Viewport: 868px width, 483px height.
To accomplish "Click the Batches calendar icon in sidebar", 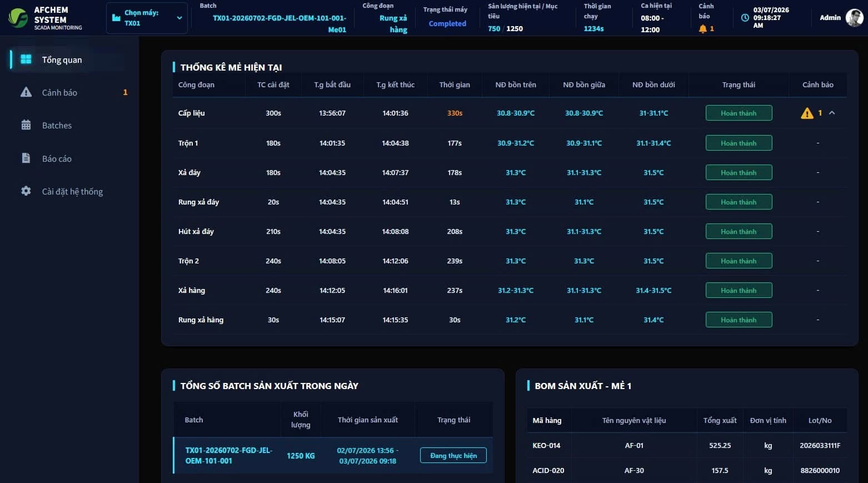I will tap(26, 125).
